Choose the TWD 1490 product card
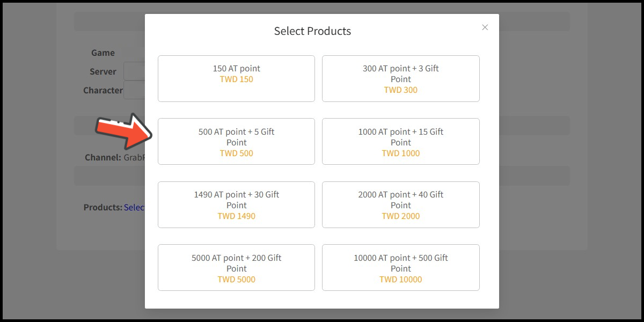 (x=236, y=204)
